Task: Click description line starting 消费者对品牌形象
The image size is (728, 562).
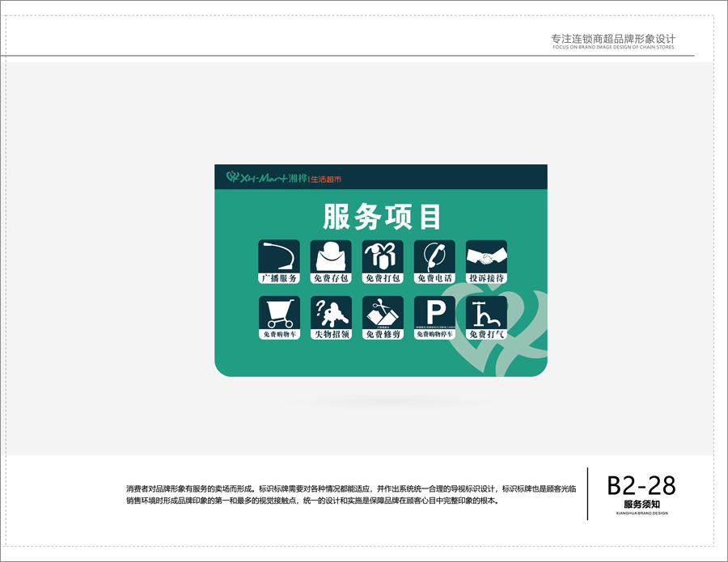Action: [x=352, y=488]
